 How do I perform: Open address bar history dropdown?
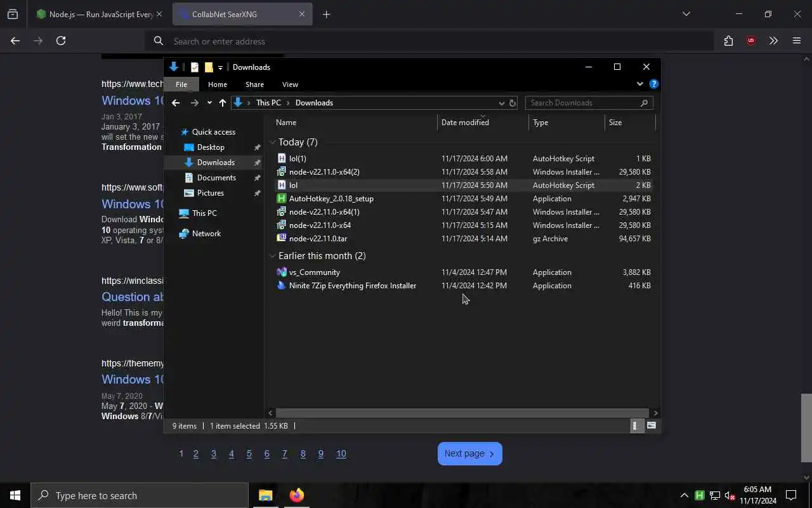[x=501, y=103]
